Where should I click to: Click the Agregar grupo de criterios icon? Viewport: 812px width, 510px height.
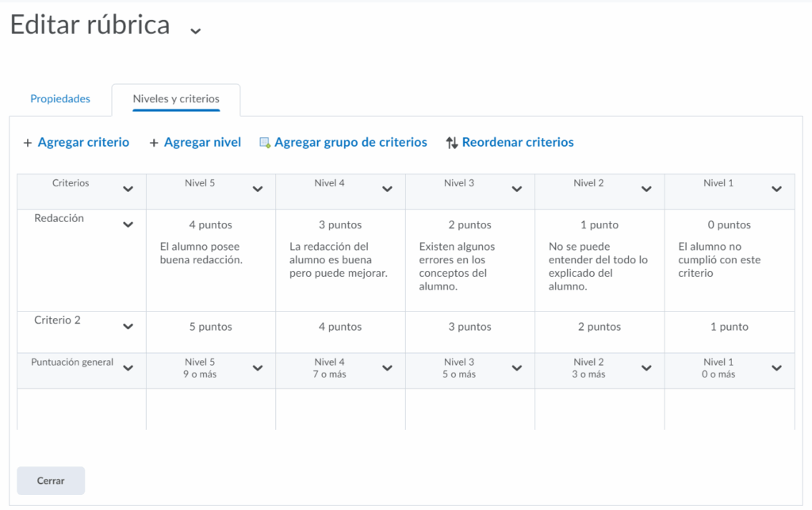pyautogui.click(x=265, y=143)
